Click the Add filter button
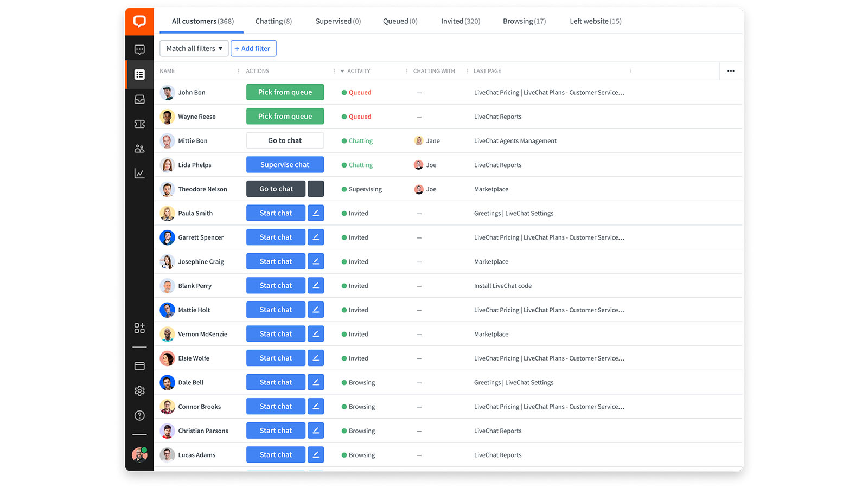868x488 pixels. point(253,48)
